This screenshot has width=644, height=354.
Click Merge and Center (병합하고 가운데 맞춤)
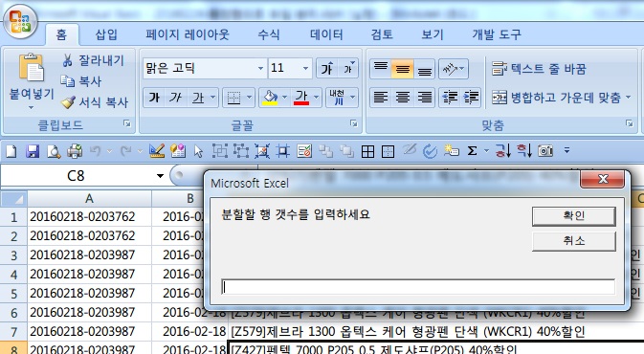[557, 98]
